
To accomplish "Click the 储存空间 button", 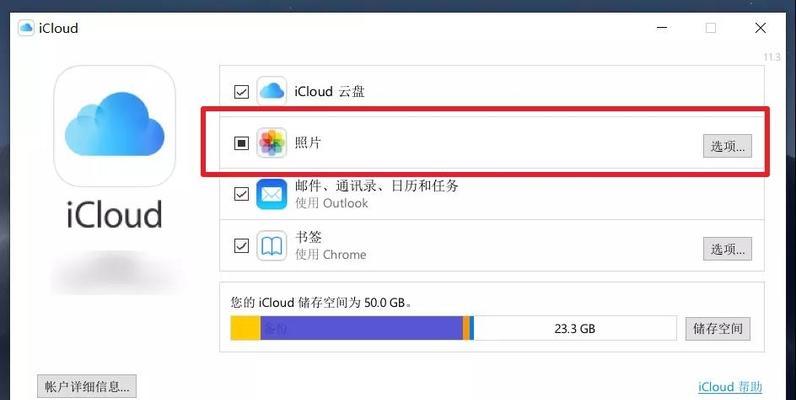I will point(718,329).
